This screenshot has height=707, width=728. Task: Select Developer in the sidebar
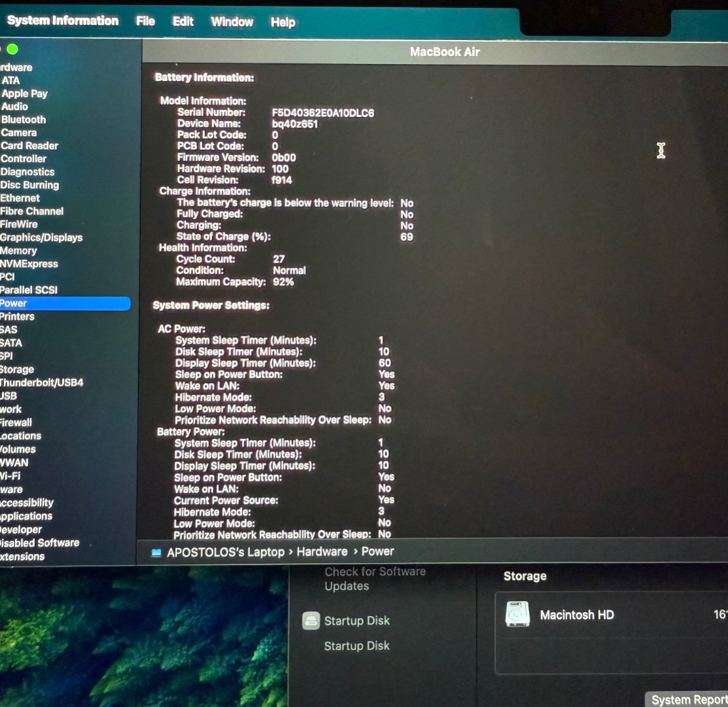[x=22, y=530]
